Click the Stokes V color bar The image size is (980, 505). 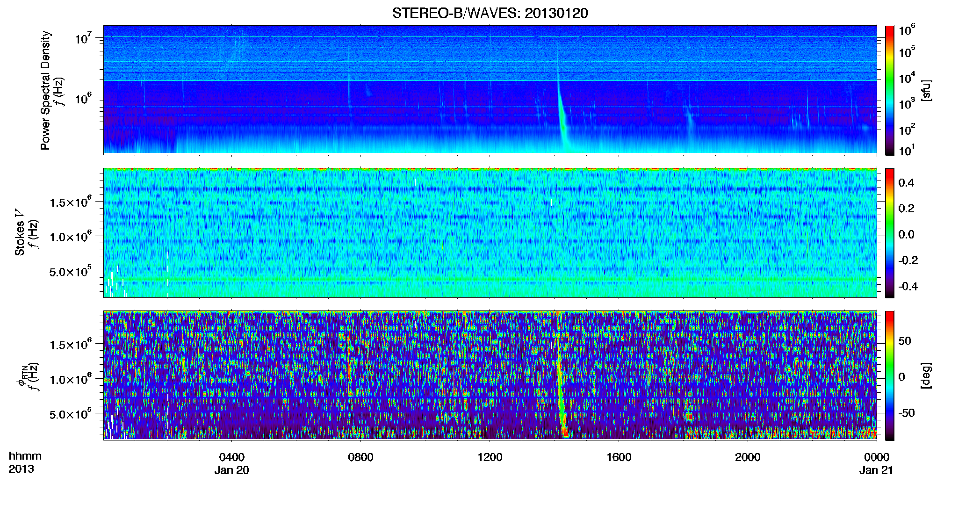[890, 233]
